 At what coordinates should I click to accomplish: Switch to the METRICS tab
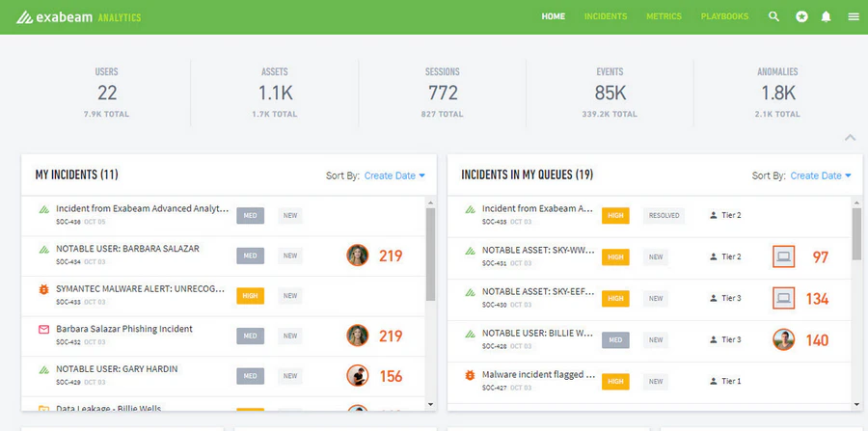[x=664, y=16]
